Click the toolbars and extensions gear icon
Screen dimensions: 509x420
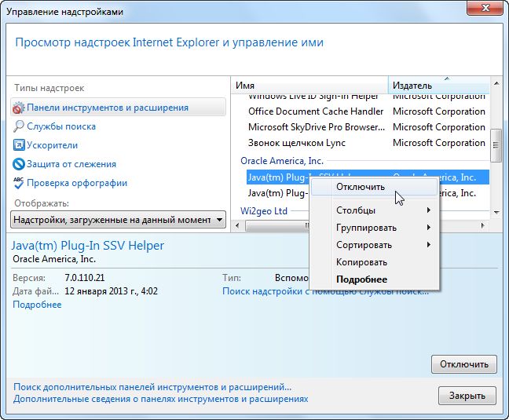coord(19,108)
